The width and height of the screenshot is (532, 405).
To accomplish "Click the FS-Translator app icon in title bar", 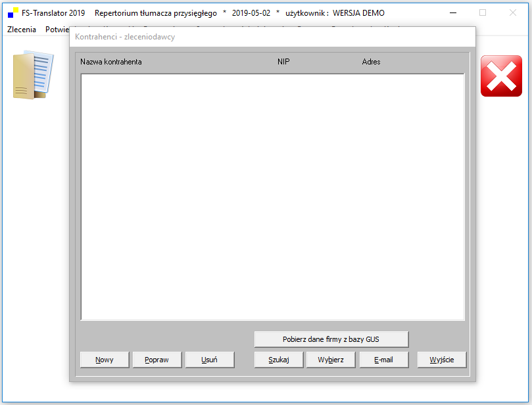I will (13, 13).
